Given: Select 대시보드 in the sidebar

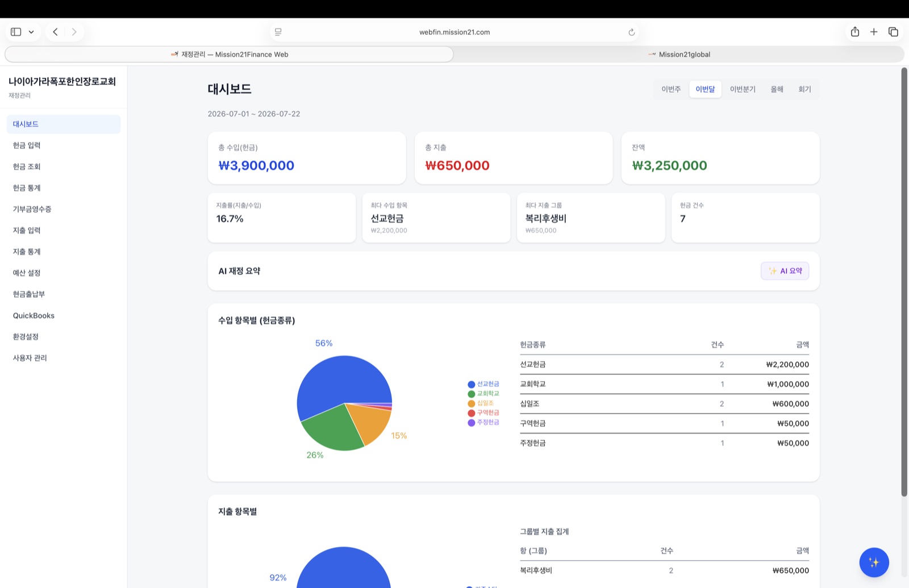Looking at the screenshot, I should (x=64, y=124).
